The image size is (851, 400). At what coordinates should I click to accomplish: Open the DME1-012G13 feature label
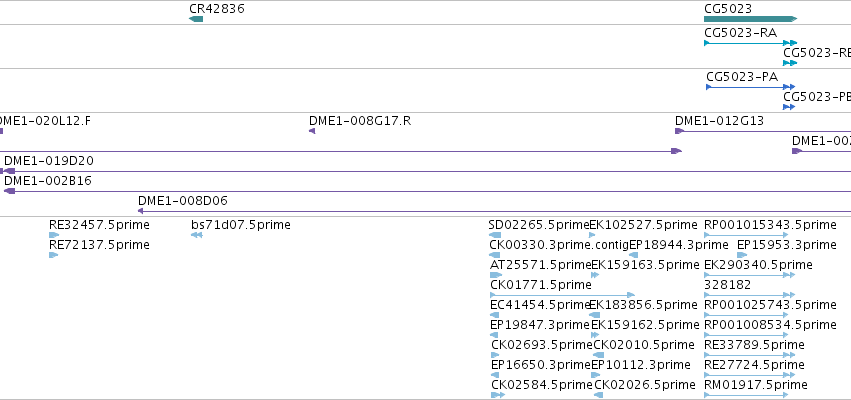[x=719, y=121]
